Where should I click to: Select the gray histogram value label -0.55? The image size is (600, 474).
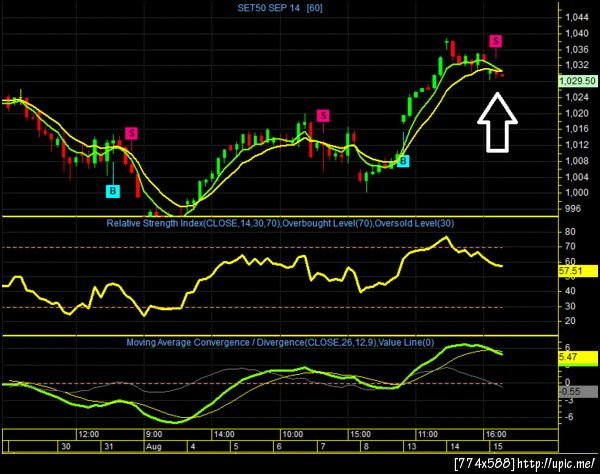[578, 391]
